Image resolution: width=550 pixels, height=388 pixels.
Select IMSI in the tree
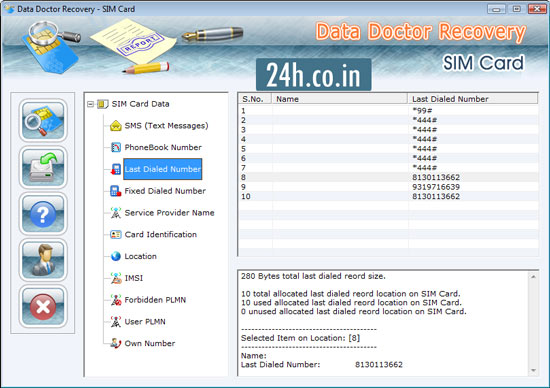pos(134,278)
